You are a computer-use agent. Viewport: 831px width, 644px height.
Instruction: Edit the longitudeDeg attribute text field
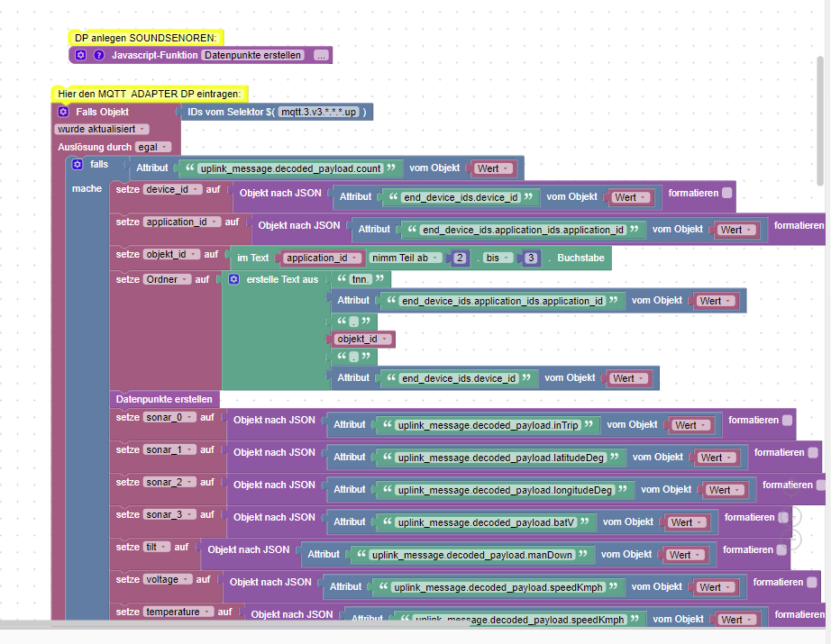pos(505,490)
